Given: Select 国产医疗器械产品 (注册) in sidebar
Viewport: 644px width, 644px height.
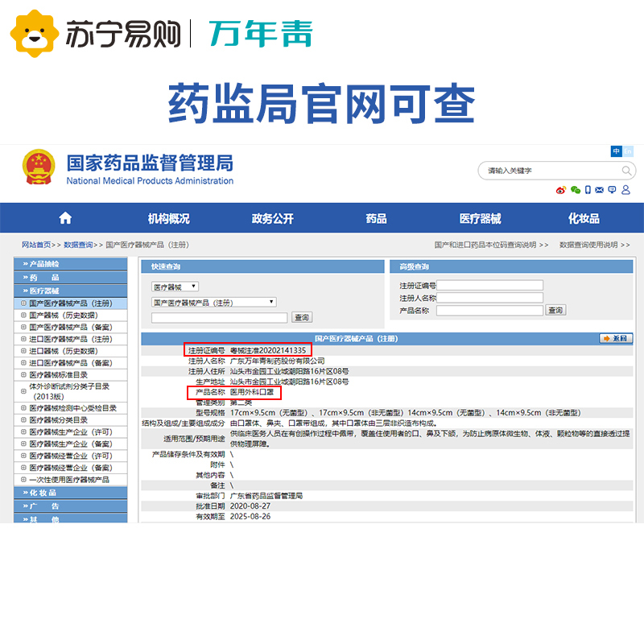Looking at the screenshot, I should point(71,303).
